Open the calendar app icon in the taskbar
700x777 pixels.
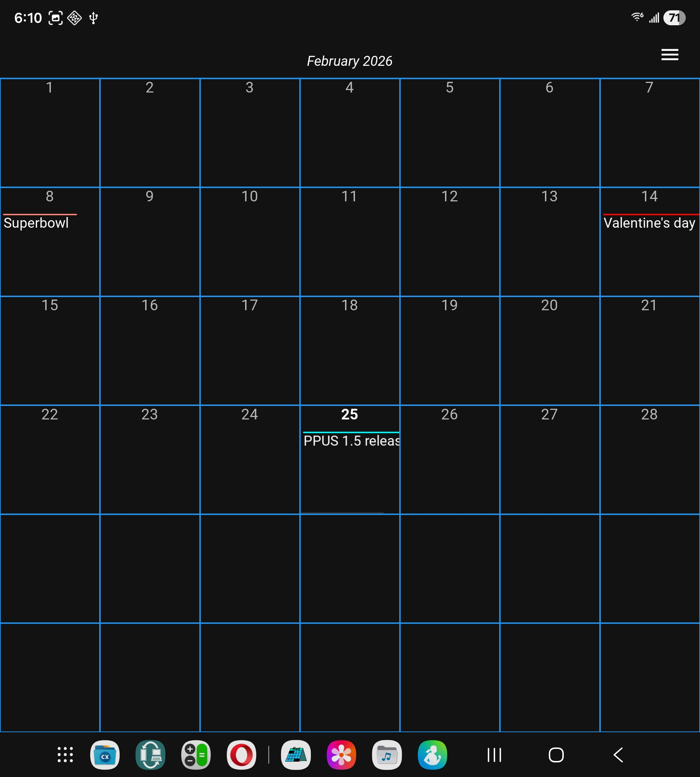pos(296,755)
